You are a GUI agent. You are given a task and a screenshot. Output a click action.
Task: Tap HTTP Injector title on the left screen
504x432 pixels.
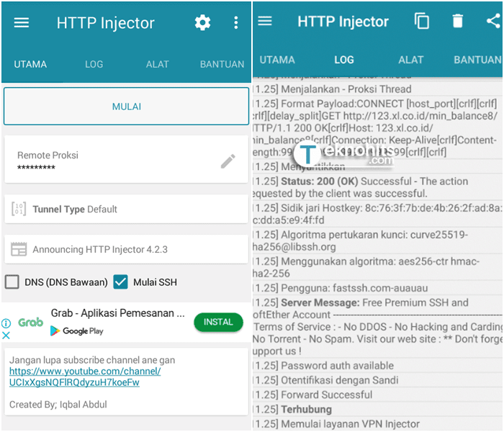click(105, 23)
